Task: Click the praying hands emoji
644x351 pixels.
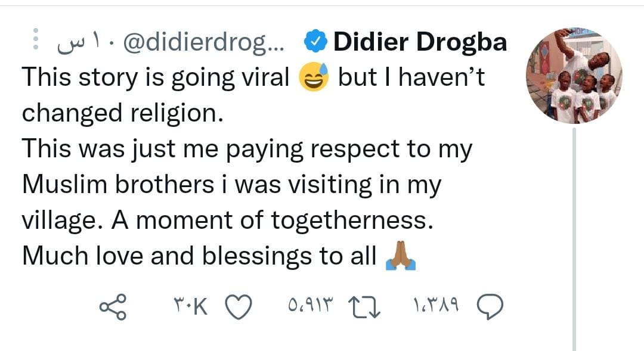Action: 400,257
